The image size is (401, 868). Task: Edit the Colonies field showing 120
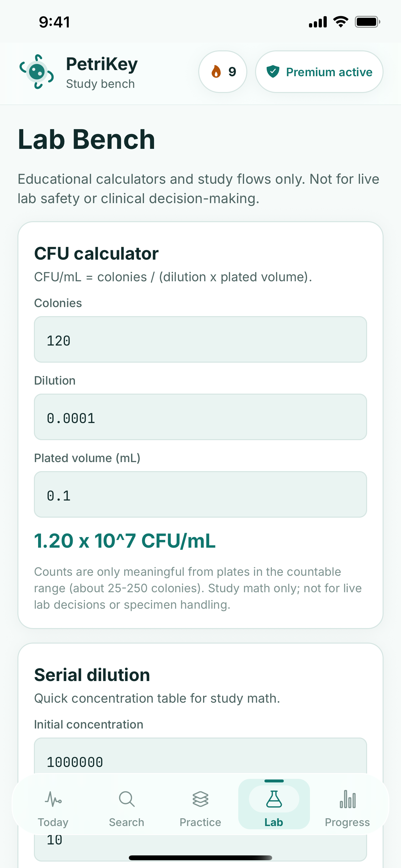click(x=200, y=339)
